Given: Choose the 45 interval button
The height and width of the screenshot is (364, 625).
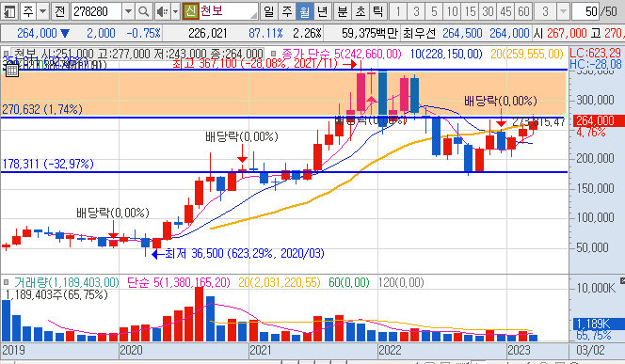Looking at the screenshot, I should 505,12.
